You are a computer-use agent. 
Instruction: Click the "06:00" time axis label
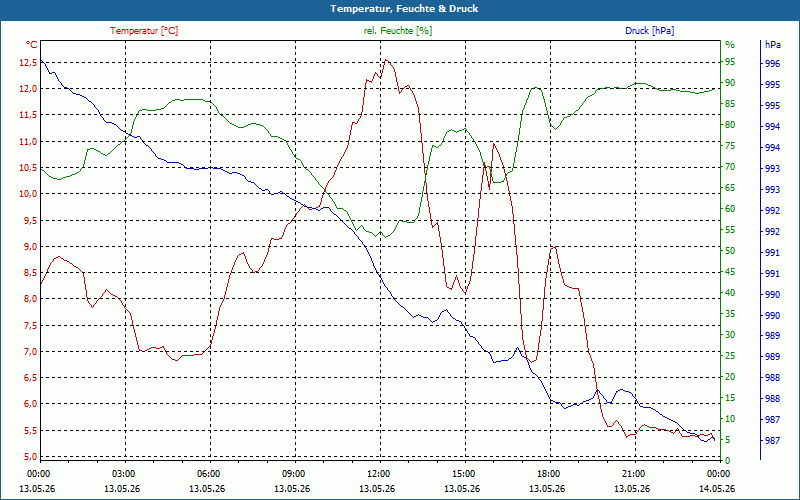209,473
